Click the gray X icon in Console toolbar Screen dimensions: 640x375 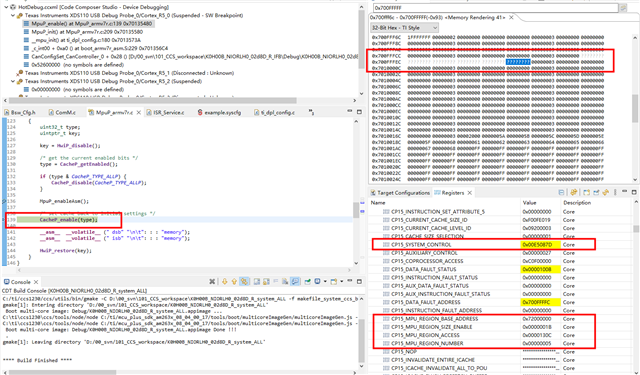tap(212, 282)
